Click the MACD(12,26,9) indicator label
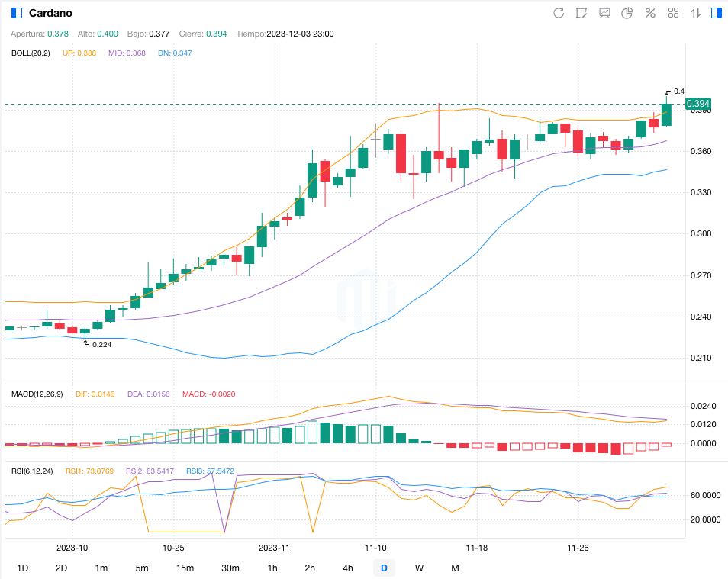The height and width of the screenshot is (579, 728). point(37,394)
